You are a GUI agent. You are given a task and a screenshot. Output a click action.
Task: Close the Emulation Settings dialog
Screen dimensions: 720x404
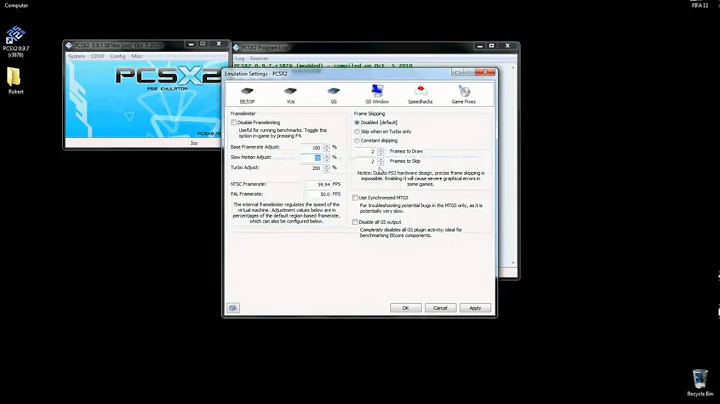click(485, 72)
